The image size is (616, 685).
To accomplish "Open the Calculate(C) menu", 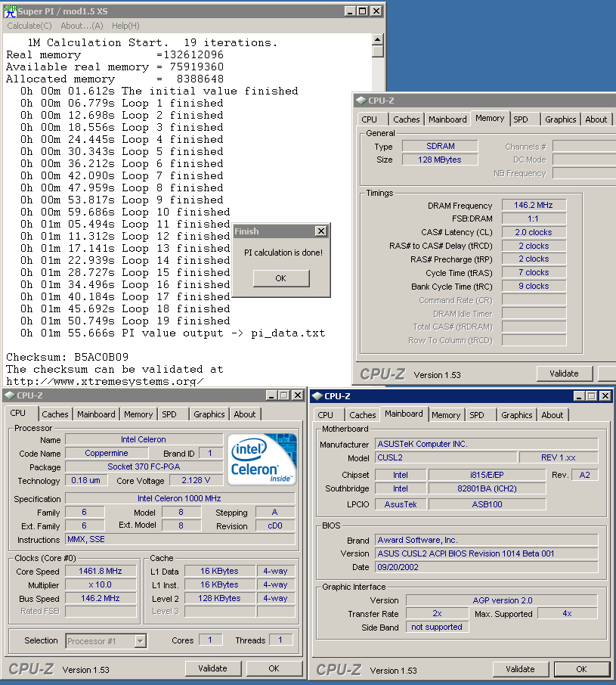I will pyautogui.click(x=29, y=26).
